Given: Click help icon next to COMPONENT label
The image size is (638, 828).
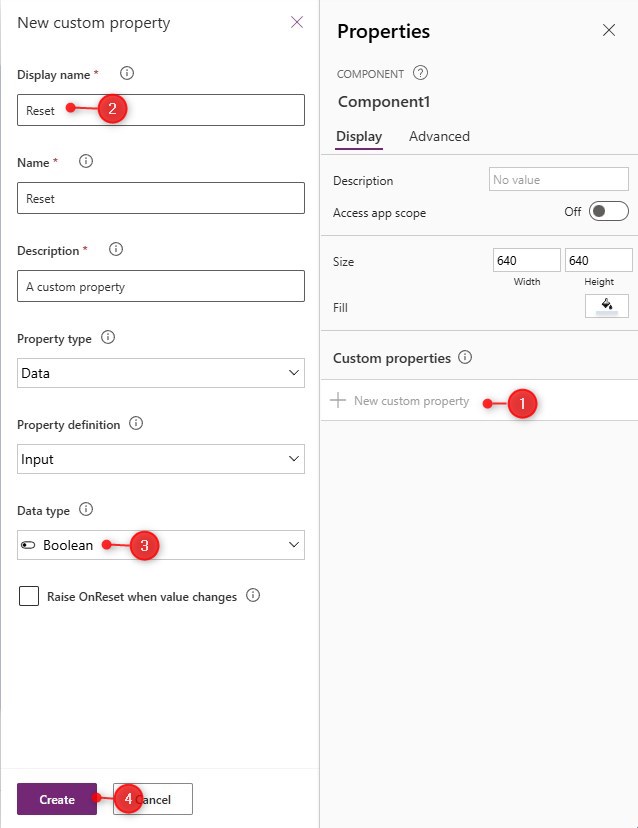Looking at the screenshot, I should point(420,72).
